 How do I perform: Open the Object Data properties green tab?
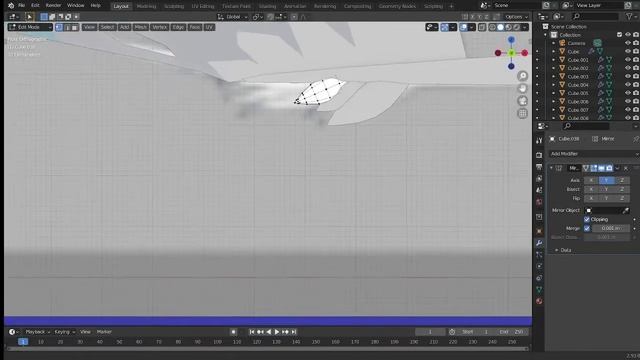(539, 289)
